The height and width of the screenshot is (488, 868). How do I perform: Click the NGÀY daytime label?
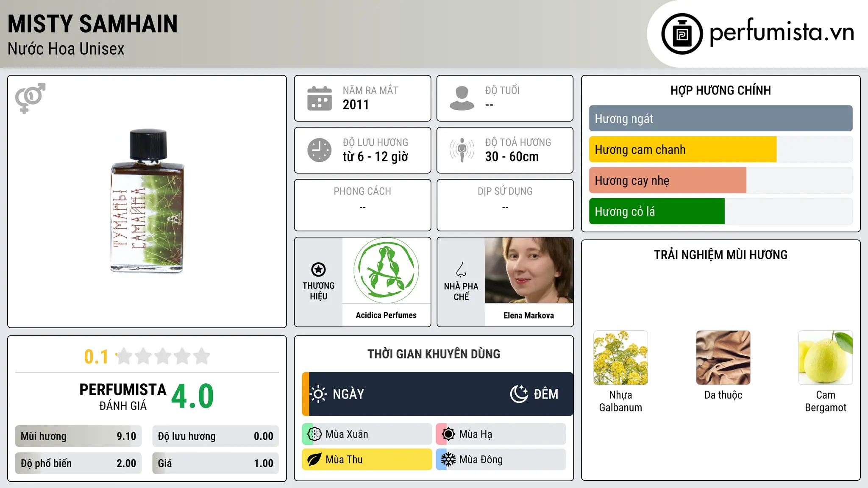pos(348,394)
